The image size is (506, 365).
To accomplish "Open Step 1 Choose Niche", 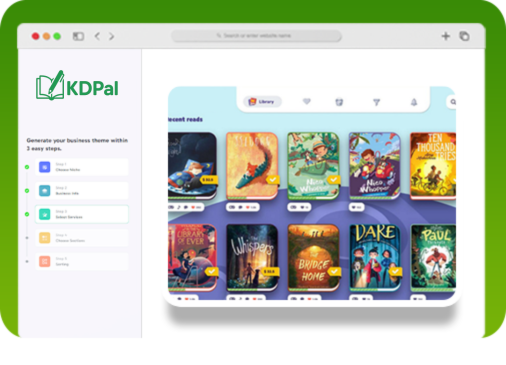I will (x=82, y=167).
